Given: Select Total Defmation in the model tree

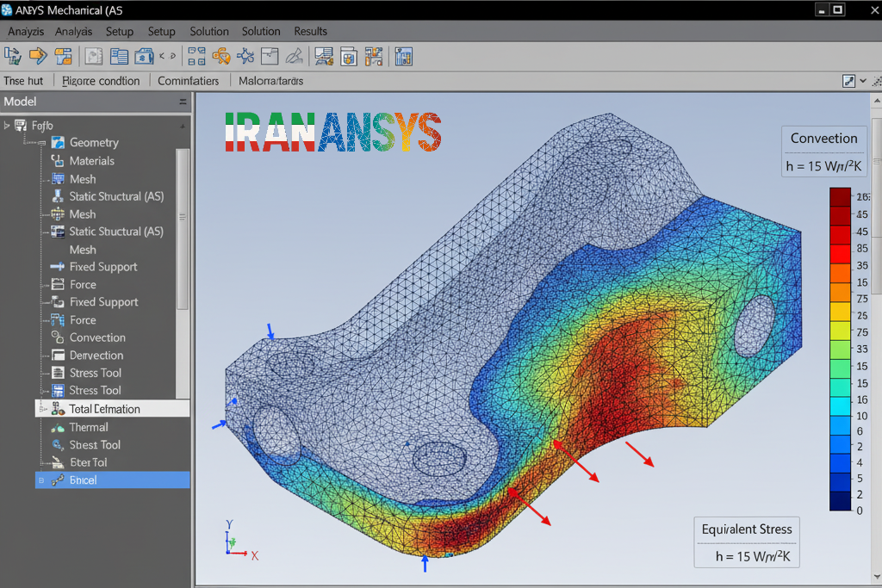Looking at the screenshot, I should click(113, 409).
